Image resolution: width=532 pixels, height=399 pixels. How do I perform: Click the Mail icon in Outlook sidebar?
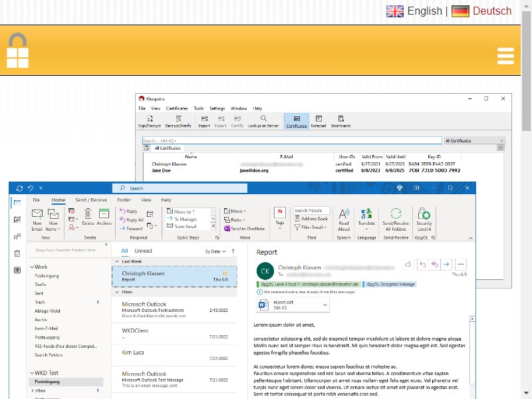(x=17, y=203)
